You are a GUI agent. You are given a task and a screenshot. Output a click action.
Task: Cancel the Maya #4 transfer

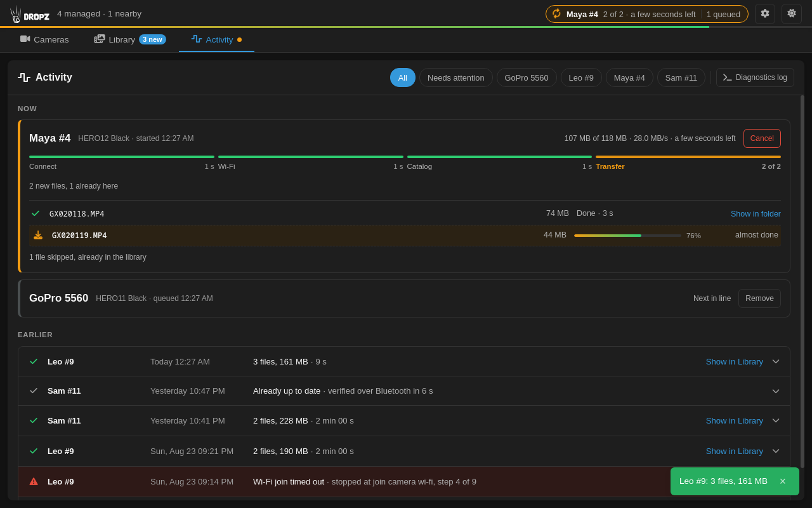tap(762, 138)
